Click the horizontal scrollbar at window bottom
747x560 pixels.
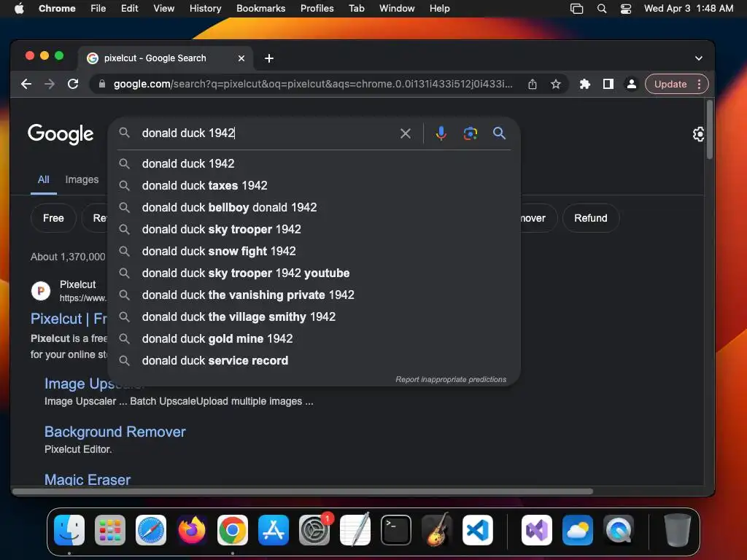click(x=303, y=491)
